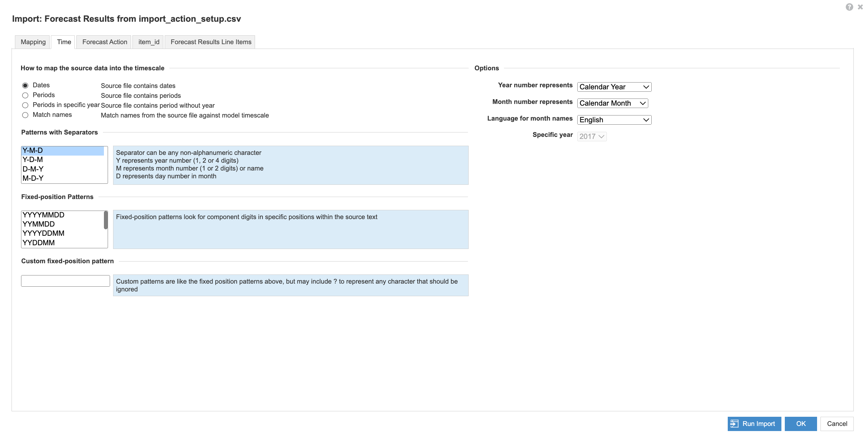Click the OK button
Image resolution: width=868 pixels, height=447 pixels.
pos(801,424)
